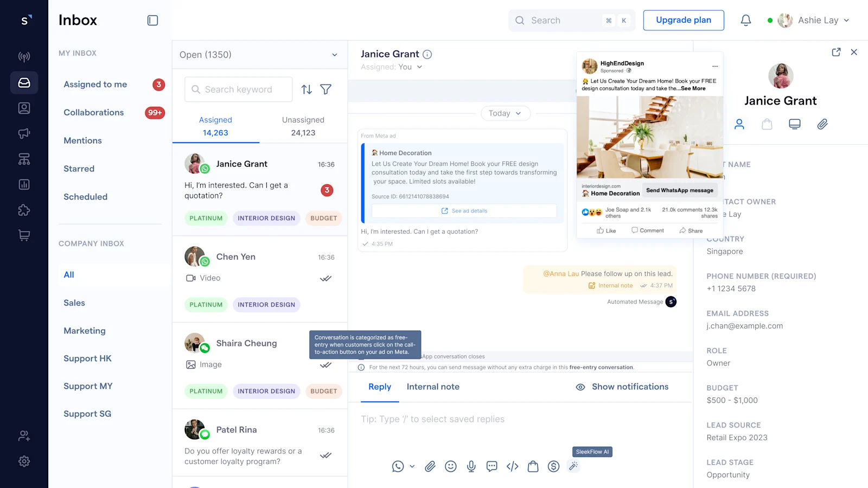Focus the top Search box
Screen dimensions: 868x488
pyautogui.click(x=571, y=20)
